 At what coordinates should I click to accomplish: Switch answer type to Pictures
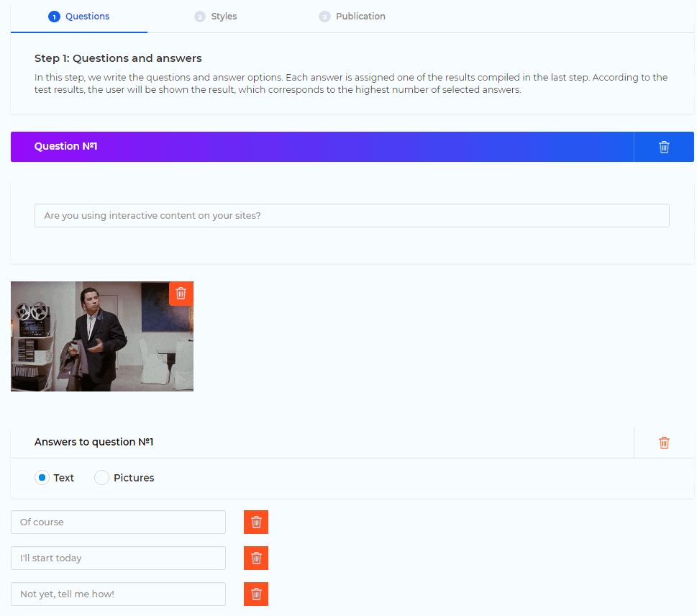pos(102,478)
